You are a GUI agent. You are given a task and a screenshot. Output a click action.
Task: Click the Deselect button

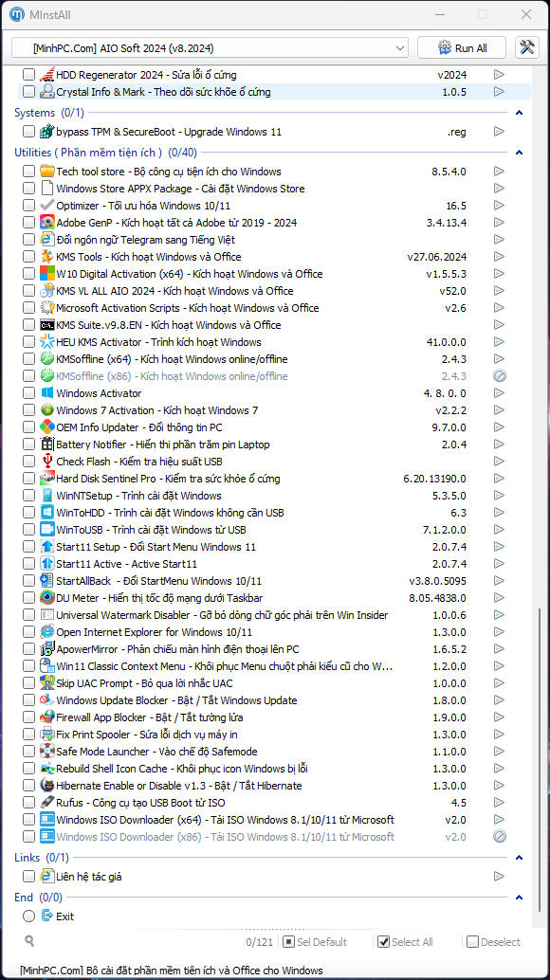(494, 942)
